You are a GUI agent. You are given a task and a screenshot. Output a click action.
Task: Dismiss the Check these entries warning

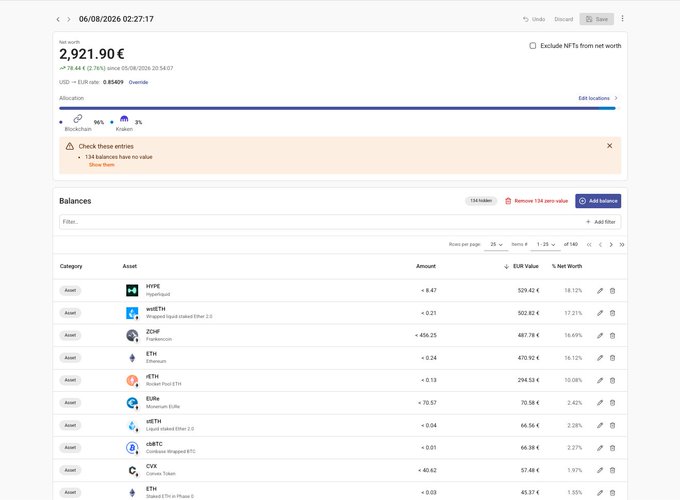pos(609,146)
